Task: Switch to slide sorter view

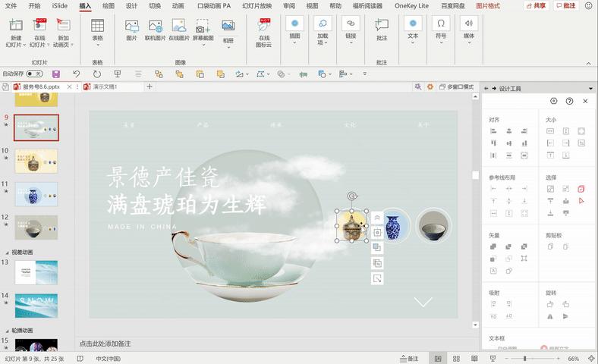Action: (456, 359)
